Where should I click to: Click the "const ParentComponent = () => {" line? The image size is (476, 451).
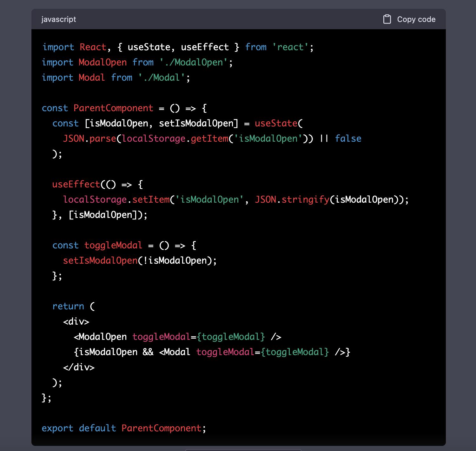[124, 108]
